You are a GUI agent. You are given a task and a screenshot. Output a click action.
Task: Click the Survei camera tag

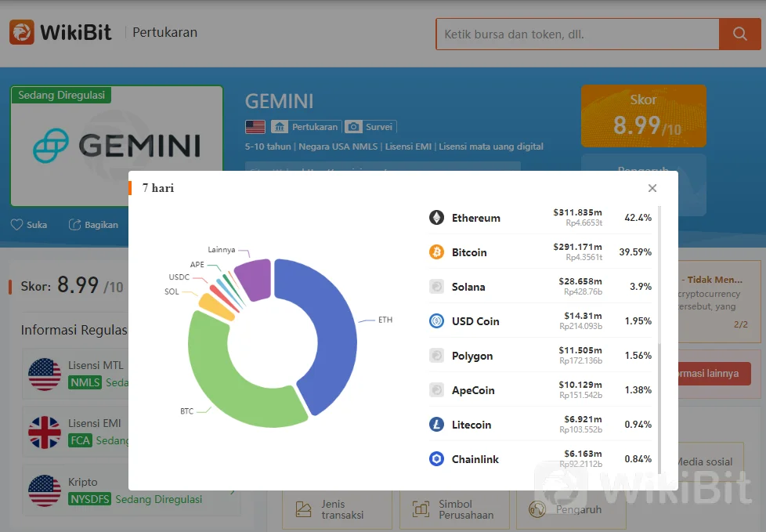370,127
